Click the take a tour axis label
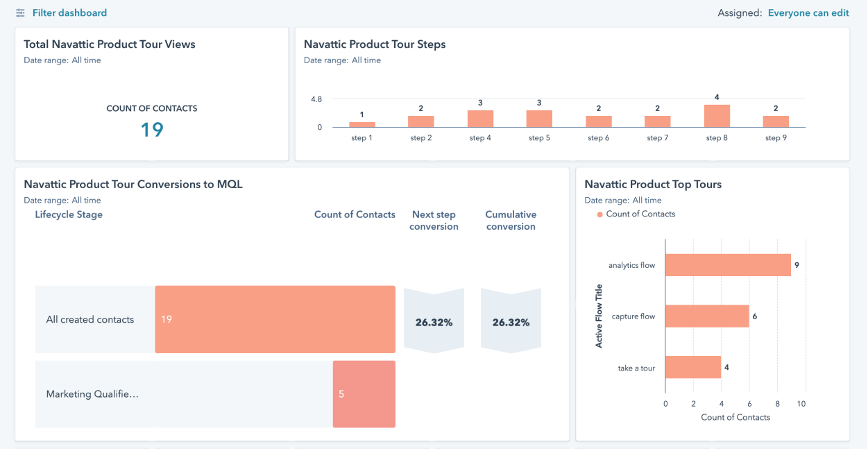The image size is (868, 449). tap(636, 368)
